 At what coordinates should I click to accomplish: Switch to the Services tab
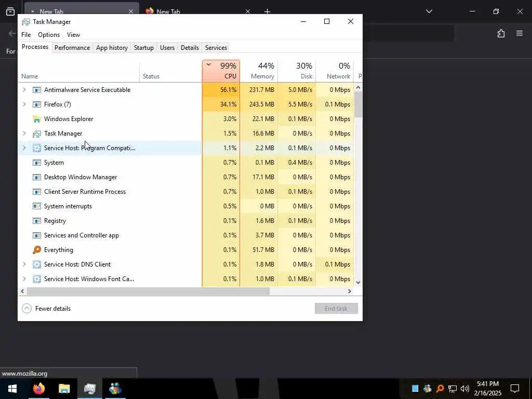pos(216,48)
